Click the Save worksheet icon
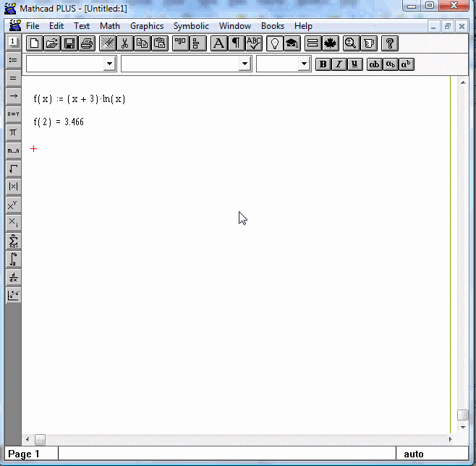 pyautogui.click(x=69, y=43)
